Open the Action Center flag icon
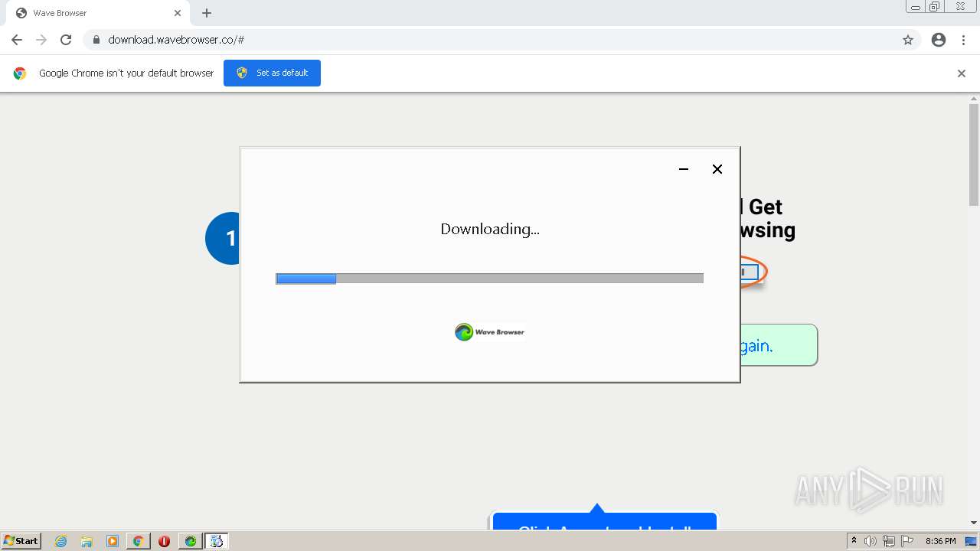 [907, 541]
